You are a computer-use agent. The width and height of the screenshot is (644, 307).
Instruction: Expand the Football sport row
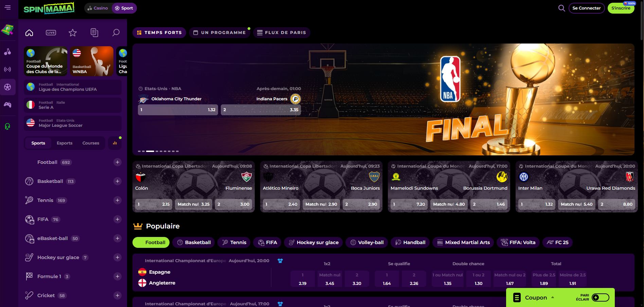point(117,162)
